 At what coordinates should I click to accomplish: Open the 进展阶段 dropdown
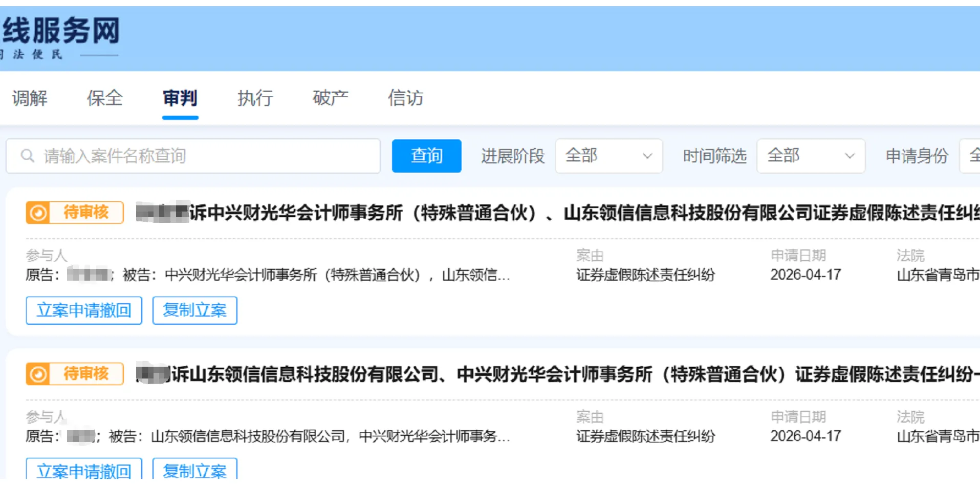(x=608, y=156)
